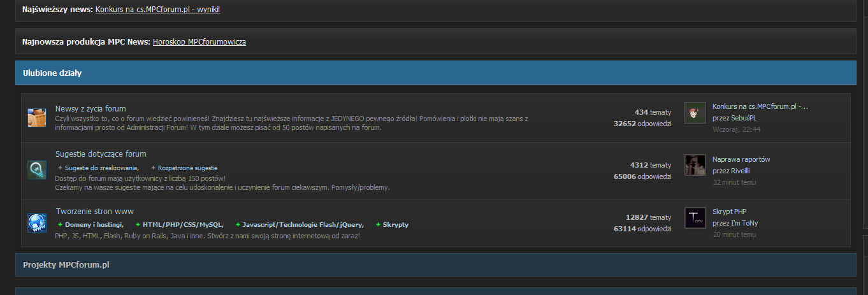Click the Najnowsza produkcja MPC News: label
This screenshot has height=295, width=868.
point(86,42)
